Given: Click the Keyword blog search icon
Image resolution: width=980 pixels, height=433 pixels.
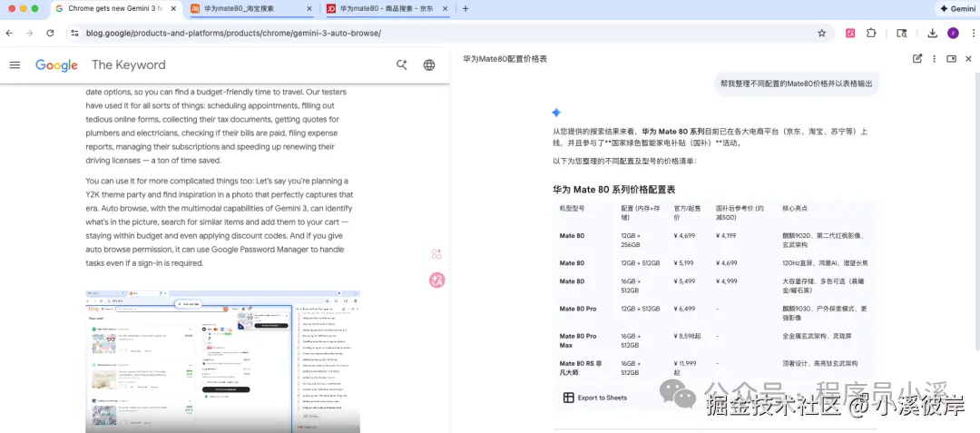Looking at the screenshot, I should [402, 64].
